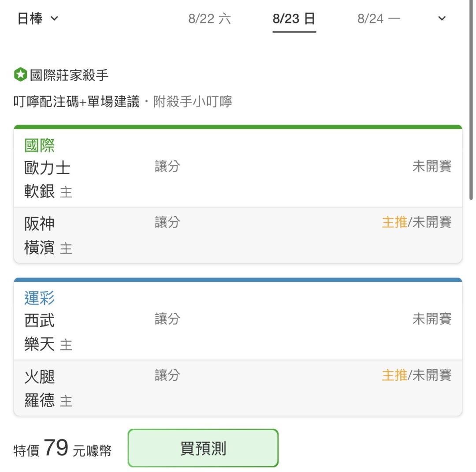Select the 8/23 日 date tab

(294, 19)
